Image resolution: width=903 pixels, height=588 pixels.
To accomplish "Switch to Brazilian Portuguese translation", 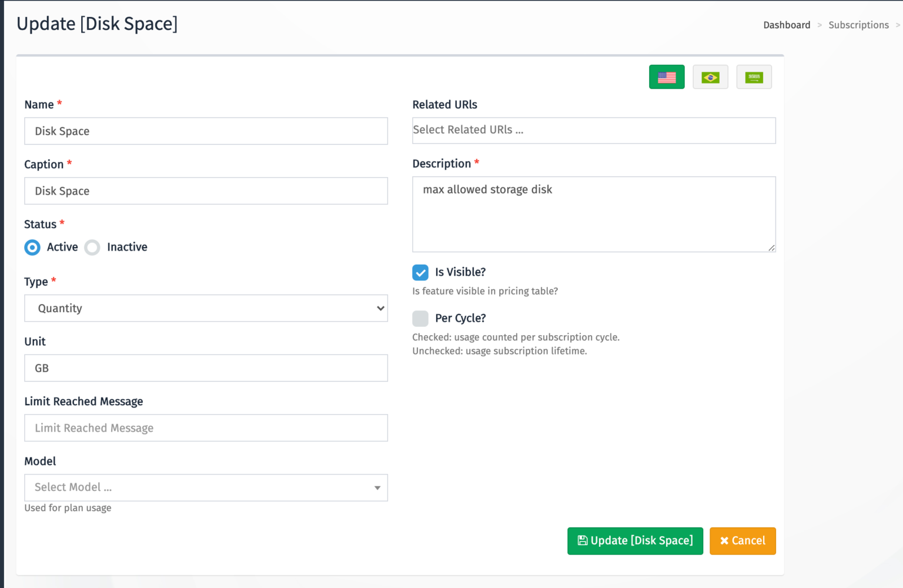I will (710, 76).
